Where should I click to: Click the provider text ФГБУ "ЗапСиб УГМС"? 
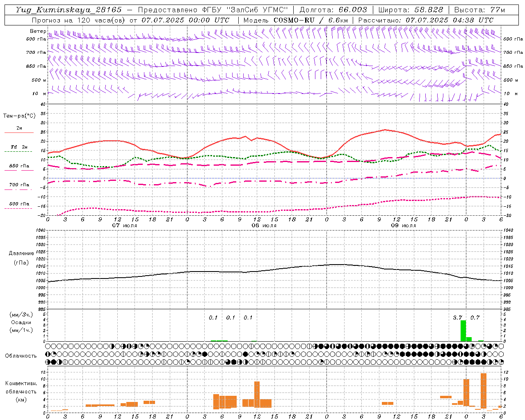pos(246,10)
